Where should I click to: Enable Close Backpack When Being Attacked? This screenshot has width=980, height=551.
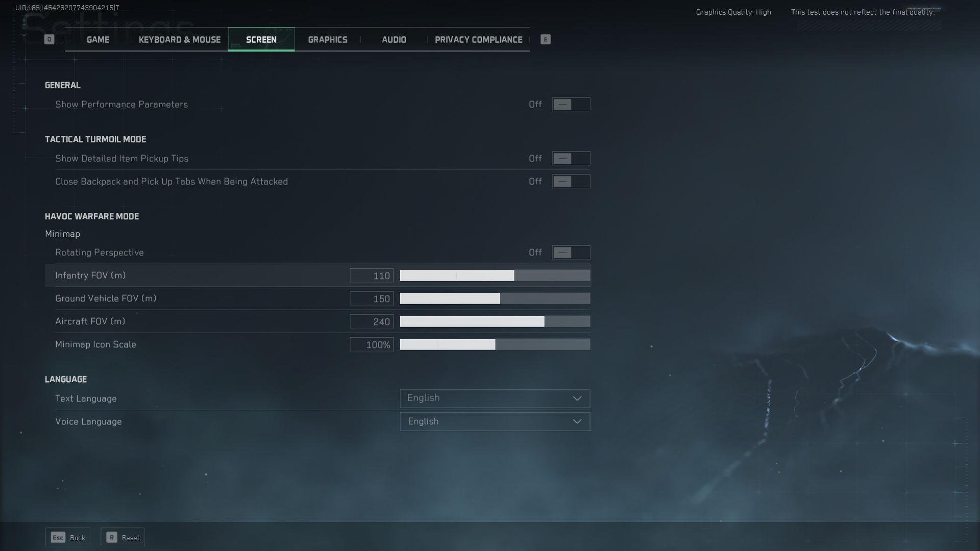[x=570, y=181]
